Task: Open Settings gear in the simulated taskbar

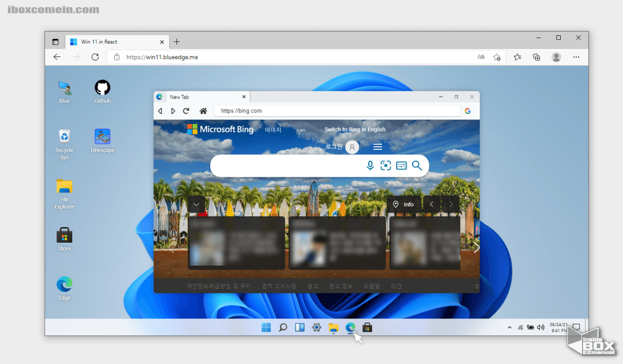Action: 316,327
